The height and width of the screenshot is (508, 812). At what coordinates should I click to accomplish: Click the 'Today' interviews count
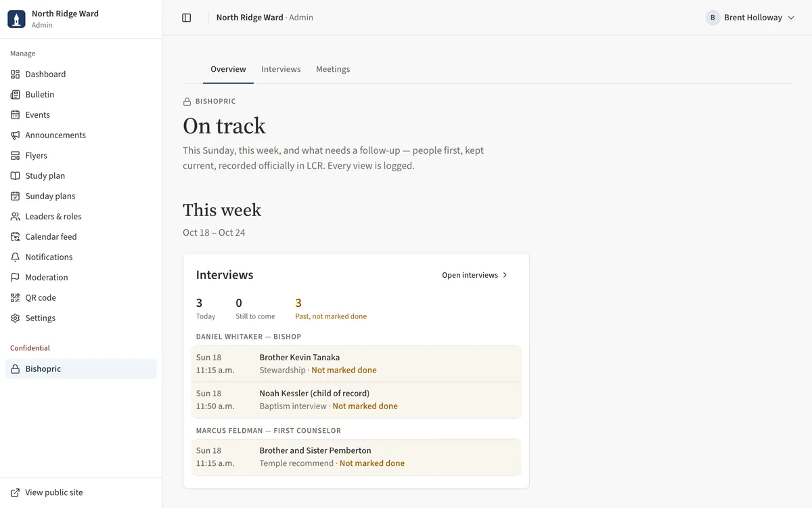click(199, 303)
